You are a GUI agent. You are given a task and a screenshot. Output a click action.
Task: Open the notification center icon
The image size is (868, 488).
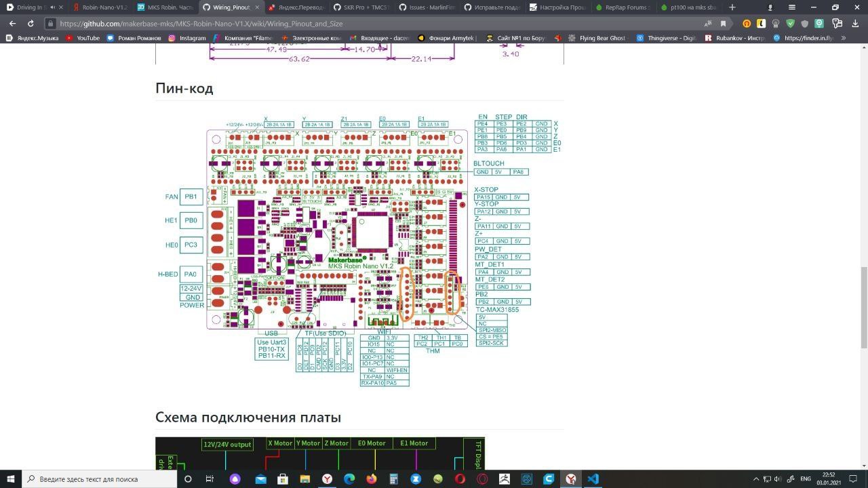(x=854, y=479)
